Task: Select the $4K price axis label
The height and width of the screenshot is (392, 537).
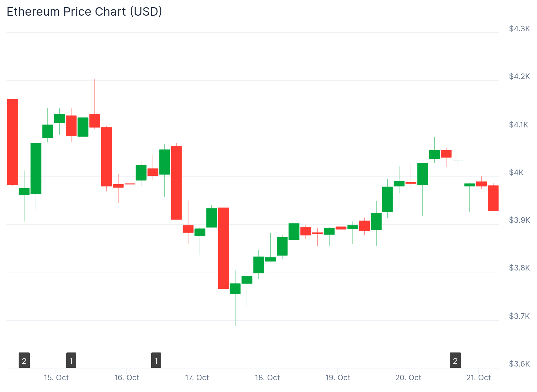Action: (x=516, y=172)
